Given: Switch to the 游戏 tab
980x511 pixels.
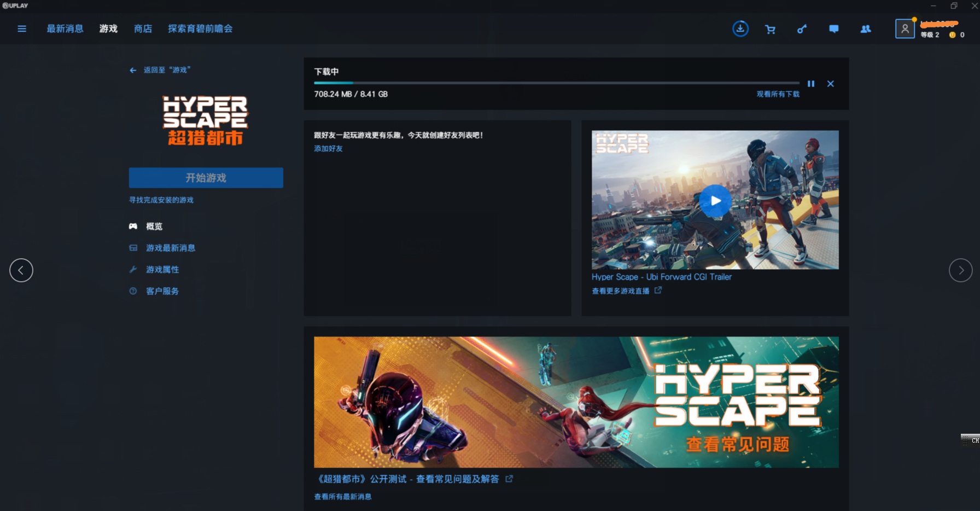Looking at the screenshot, I should pos(108,29).
